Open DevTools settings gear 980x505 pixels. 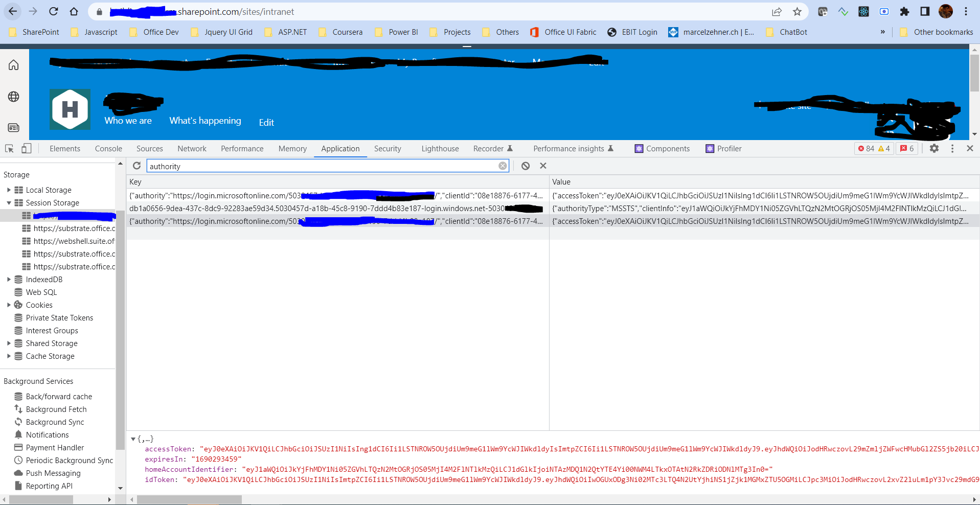(x=934, y=148)
